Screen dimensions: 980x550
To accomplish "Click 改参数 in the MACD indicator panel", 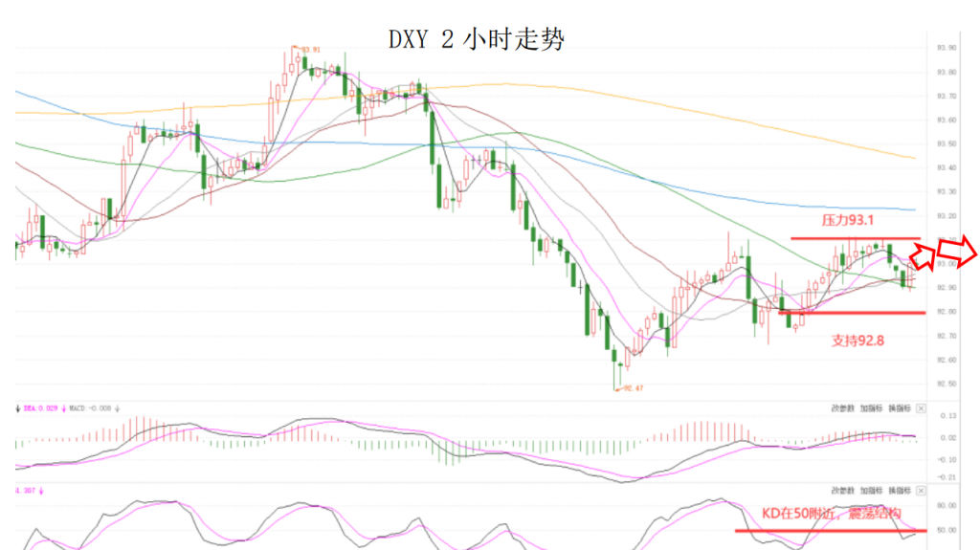I will [x=842, y=408].
